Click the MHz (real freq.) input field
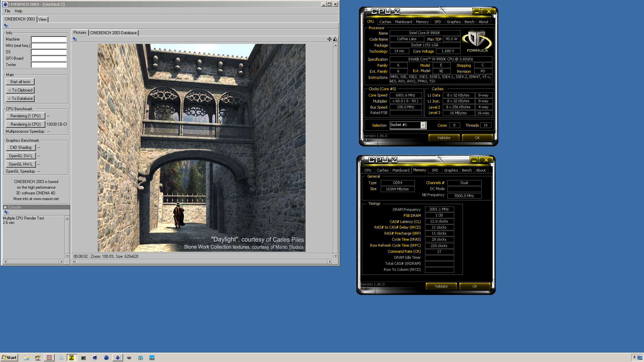This screenshot has height=362, width=644. tap(49, 46)
